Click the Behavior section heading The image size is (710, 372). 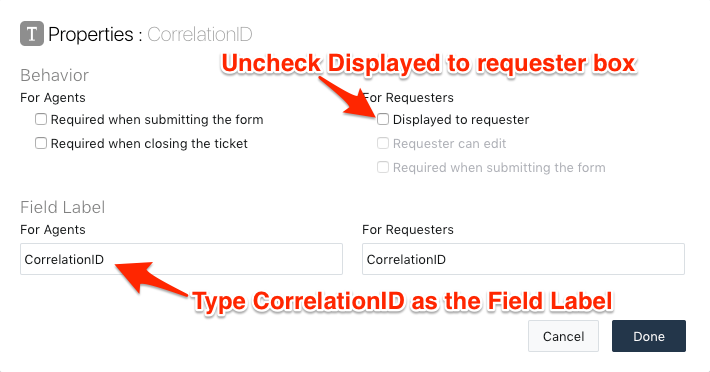tap(54, 75)
